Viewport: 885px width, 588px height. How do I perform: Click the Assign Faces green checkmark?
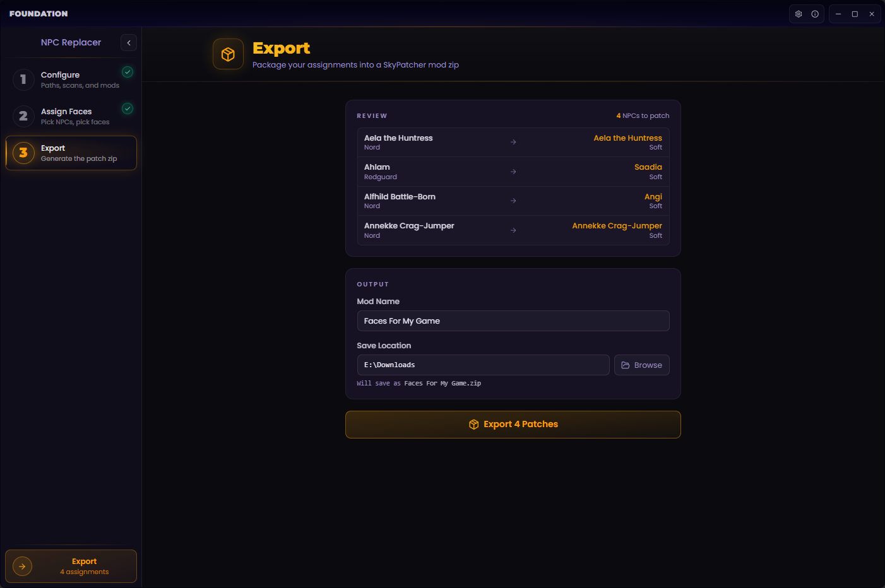point(128,109)
